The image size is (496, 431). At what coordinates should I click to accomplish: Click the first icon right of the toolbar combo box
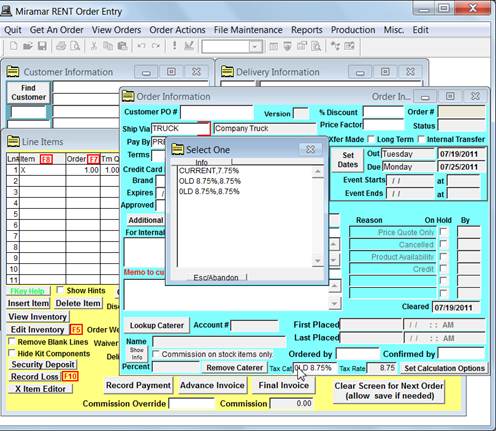273,46
